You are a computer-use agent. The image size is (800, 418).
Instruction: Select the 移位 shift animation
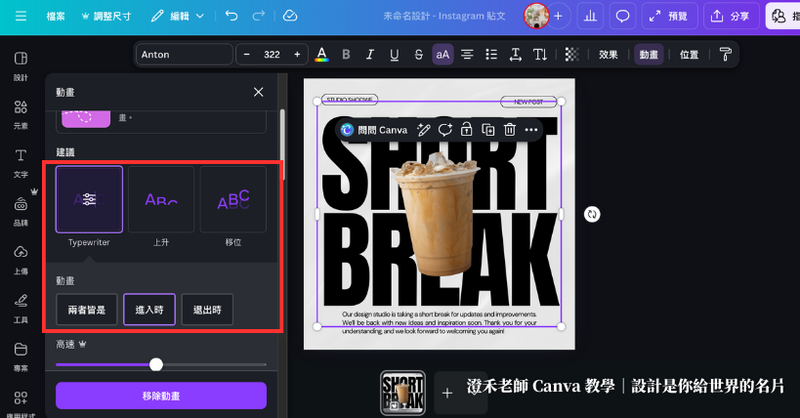[233, 199]
